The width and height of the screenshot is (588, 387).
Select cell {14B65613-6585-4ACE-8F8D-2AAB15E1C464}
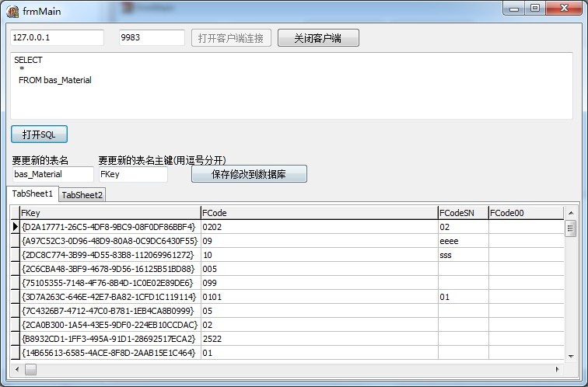[x=110, y=353]
